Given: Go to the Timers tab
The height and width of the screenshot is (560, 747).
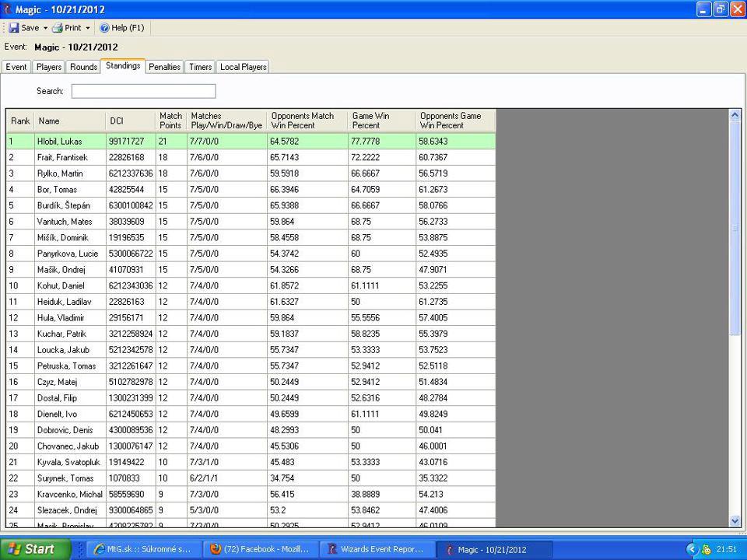Looking at the screenshot, I should [200, 67].
